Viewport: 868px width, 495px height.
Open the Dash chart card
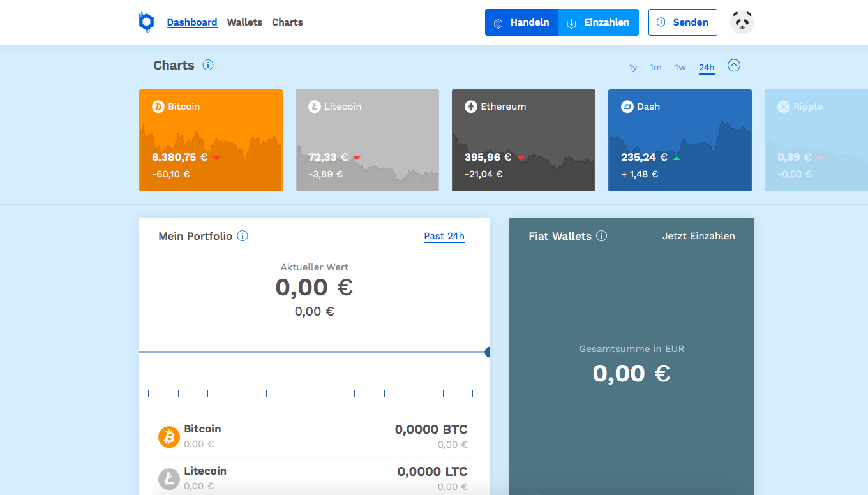pyautogui.click(x=680, y=140)
